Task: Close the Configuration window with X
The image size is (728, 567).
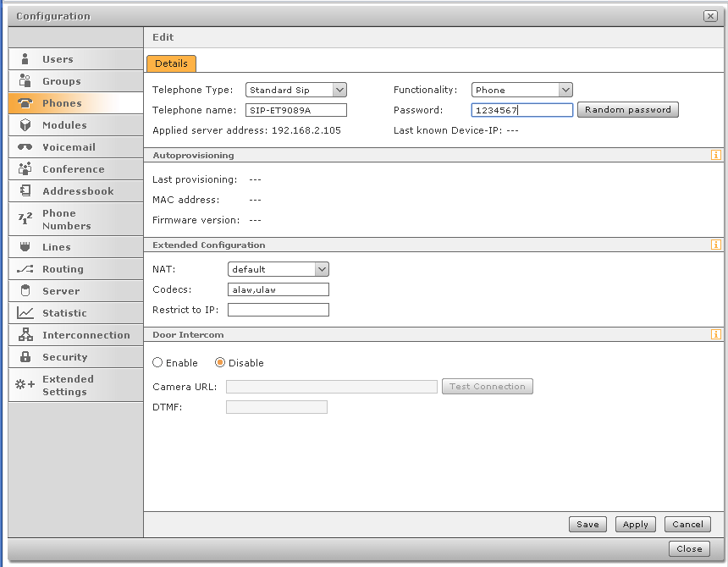Action: 710,16
